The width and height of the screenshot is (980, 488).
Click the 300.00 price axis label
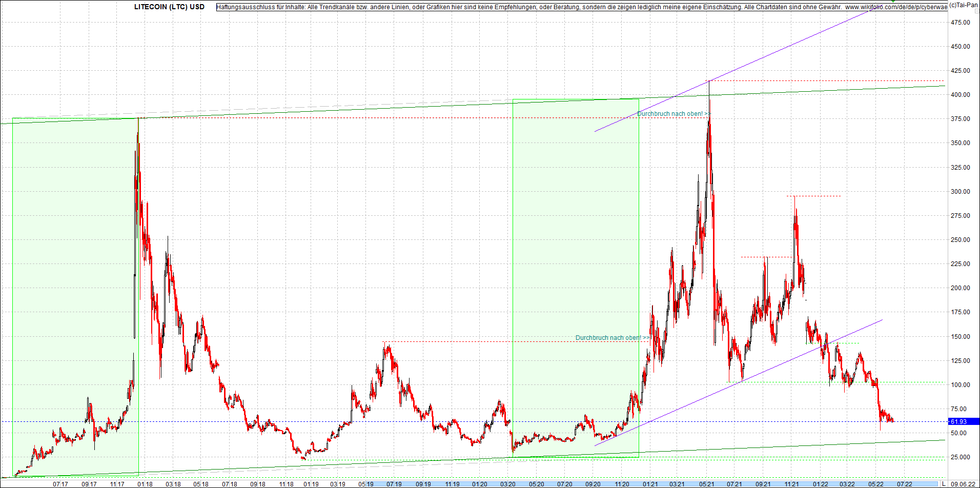(x=961, y=192)
